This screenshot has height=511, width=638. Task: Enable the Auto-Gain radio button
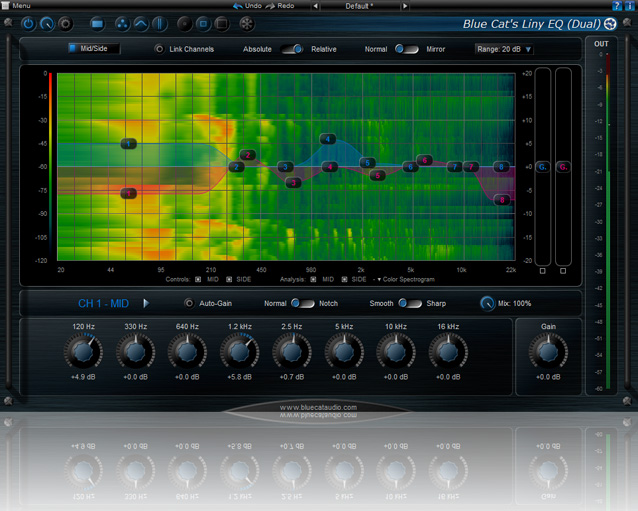pyautogui.click(x=189, y=304)
